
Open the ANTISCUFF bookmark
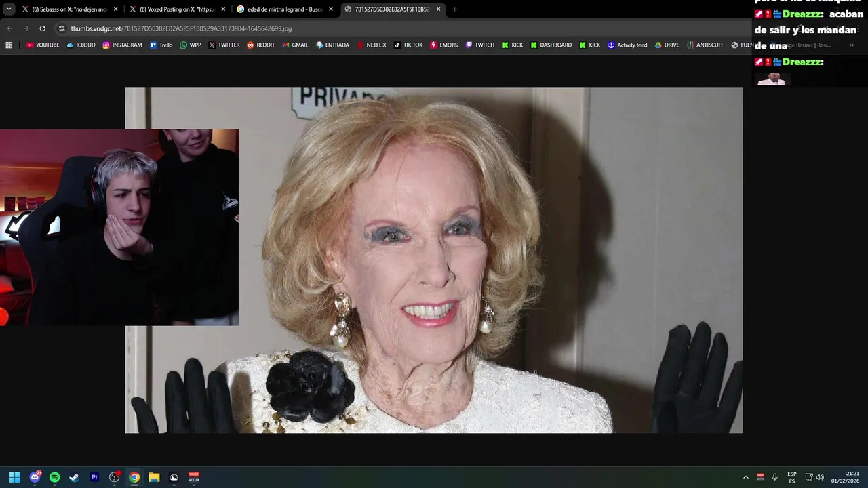click(705, 45)
